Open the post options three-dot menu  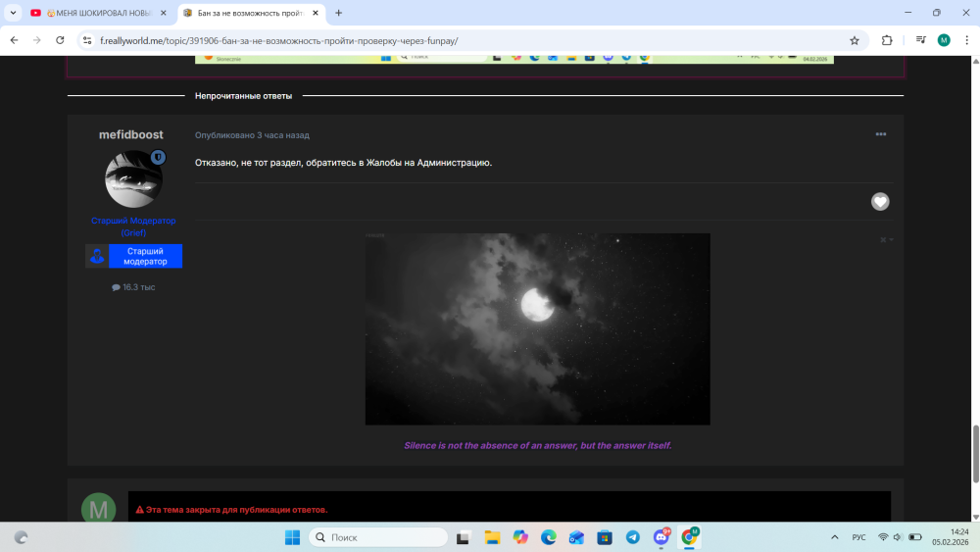click(881, 134)
